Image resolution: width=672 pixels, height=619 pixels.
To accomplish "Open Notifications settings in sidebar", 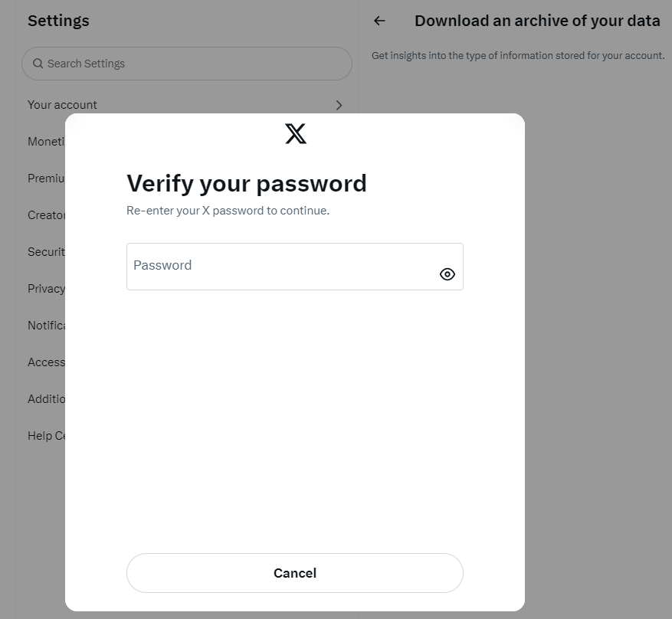I will [46, 326].
